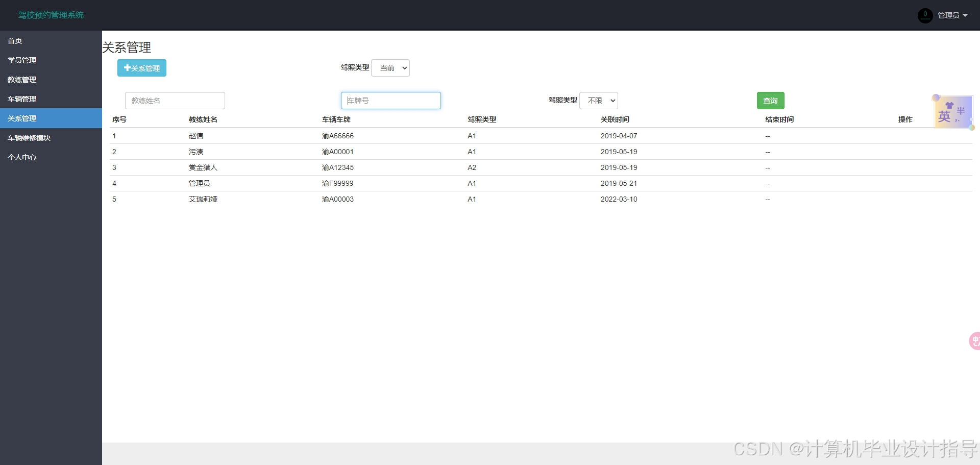
Task: Click plate number 渝A00003
Action: point(338,199)
